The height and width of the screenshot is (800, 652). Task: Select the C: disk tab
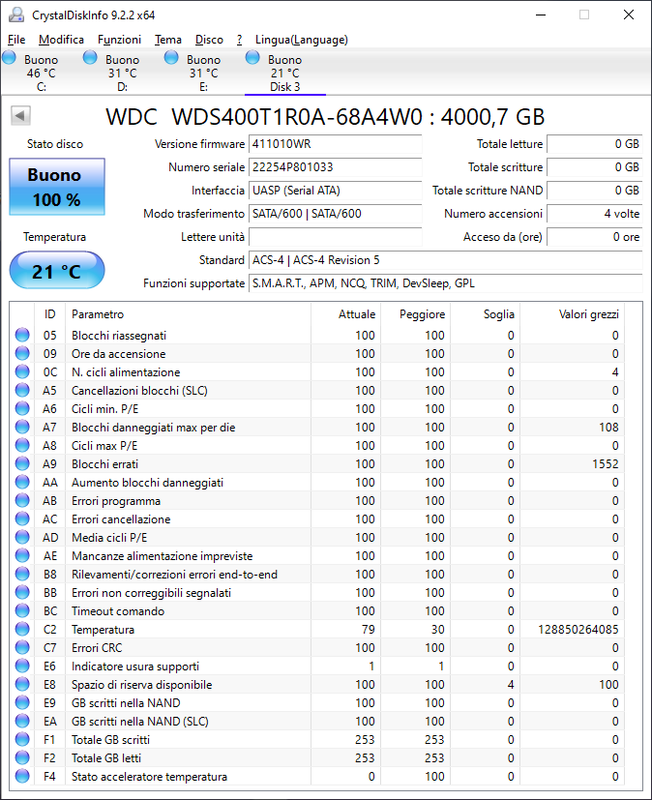coord(41,72)
